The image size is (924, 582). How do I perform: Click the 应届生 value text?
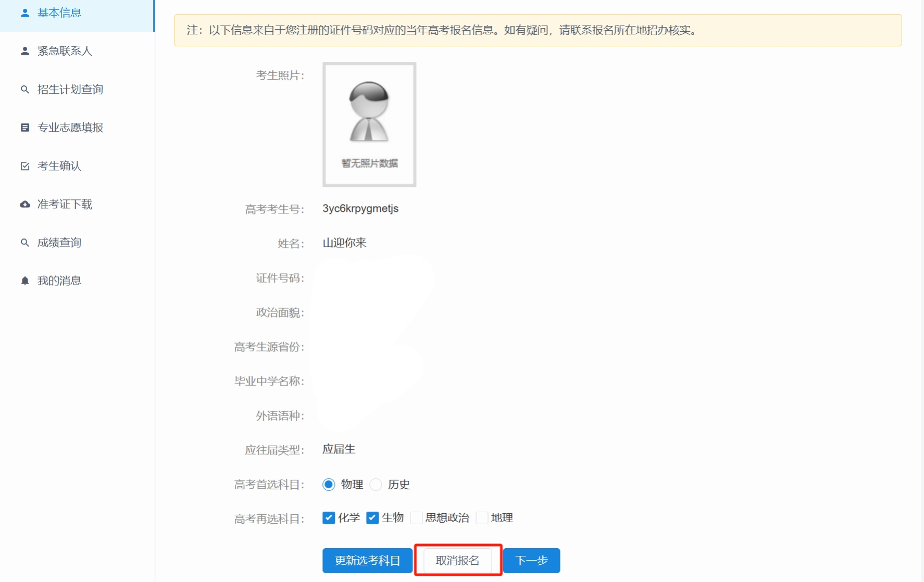pyautogui.click(x=339, y=449)
